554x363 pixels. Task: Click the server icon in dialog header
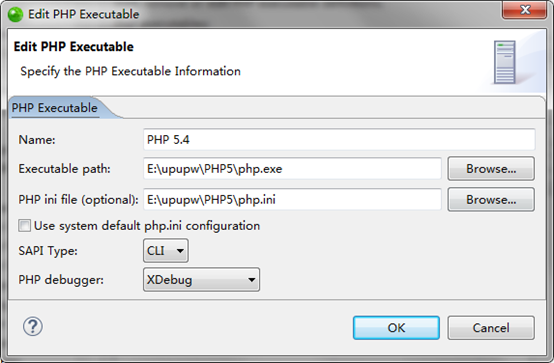click(505, 62)
